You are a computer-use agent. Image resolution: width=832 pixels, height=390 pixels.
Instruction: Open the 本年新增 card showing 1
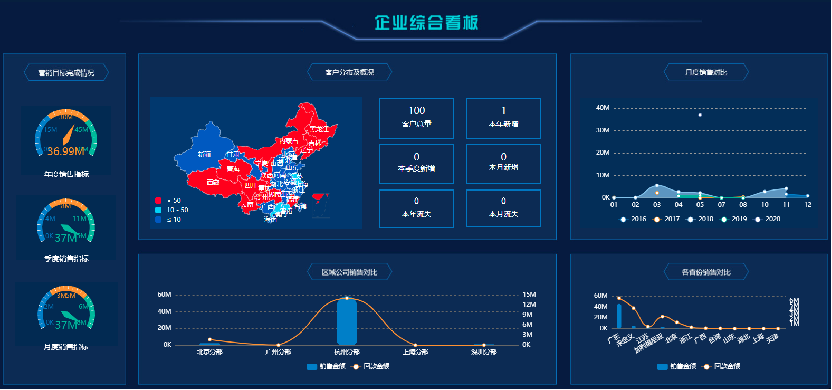(504, 117)
